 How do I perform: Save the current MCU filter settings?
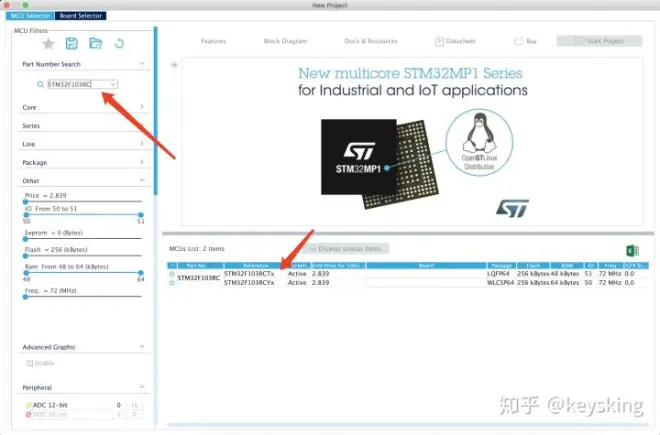pyautogui.click(x=72, y=43)
